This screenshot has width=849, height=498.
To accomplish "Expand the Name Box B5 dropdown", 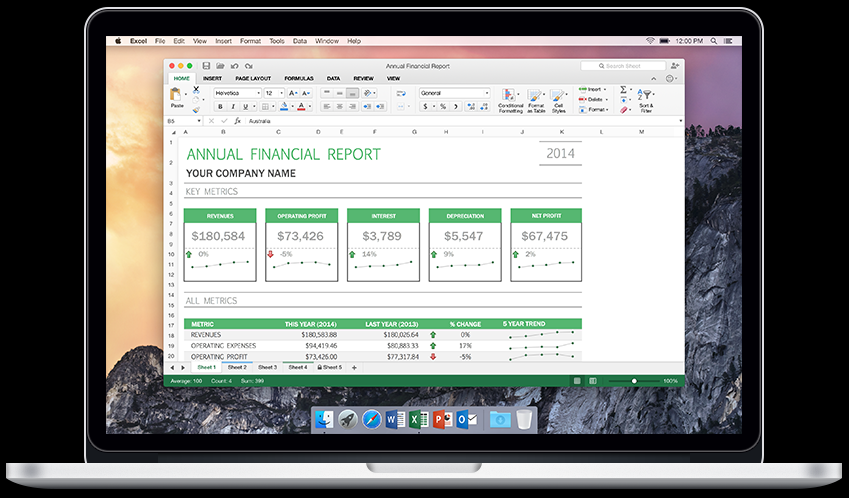I will (x=199, y=121).
